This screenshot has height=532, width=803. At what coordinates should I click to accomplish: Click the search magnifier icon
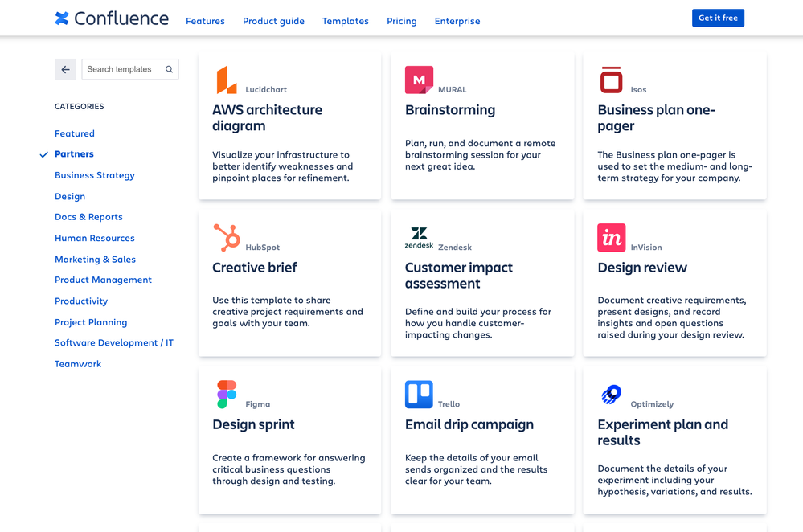click(169, 69)
